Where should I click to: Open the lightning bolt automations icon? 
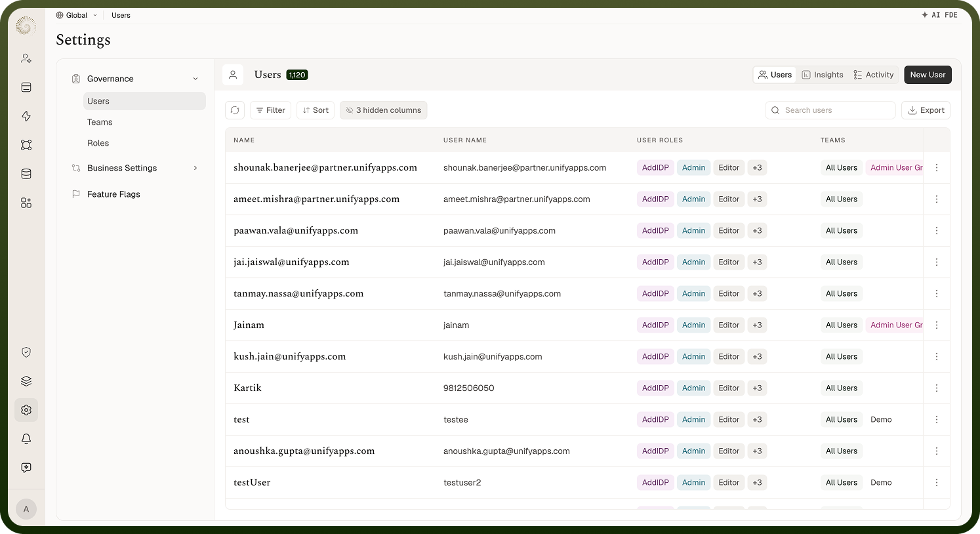26,116
